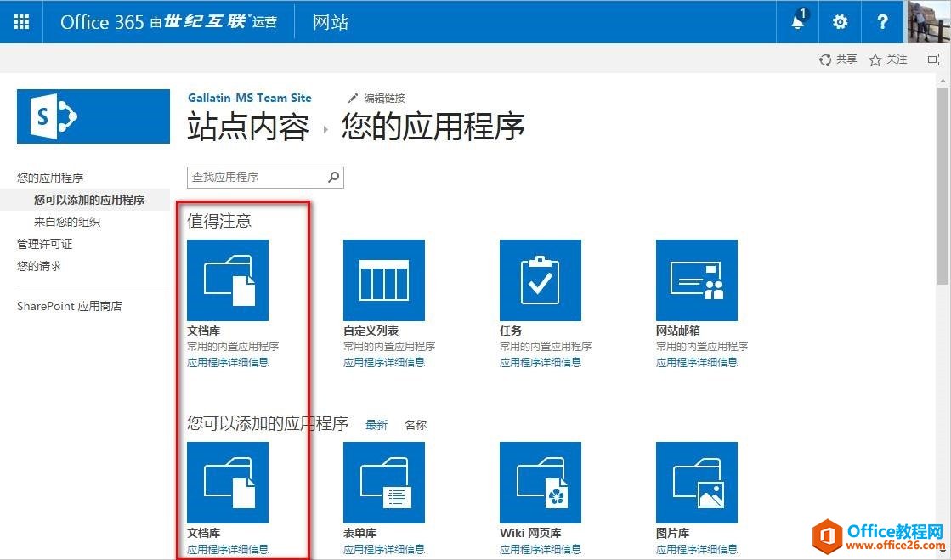Select 来自您的组织 in left navigation

pos(67,222)
